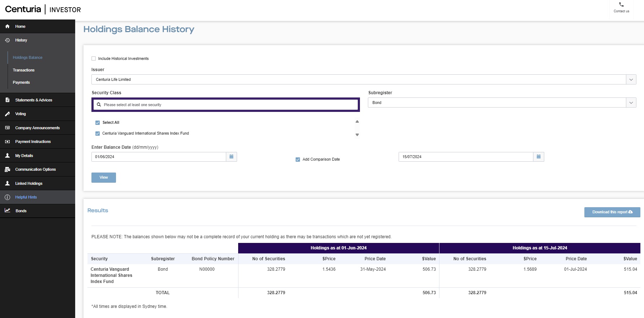This screenshot has width=644, height=318.
Task: Click the History clock icon
Action: [7, 40]
